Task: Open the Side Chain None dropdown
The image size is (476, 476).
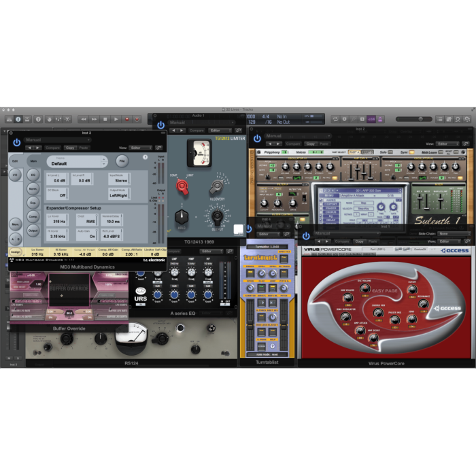Action: click(x=454, y=234)
